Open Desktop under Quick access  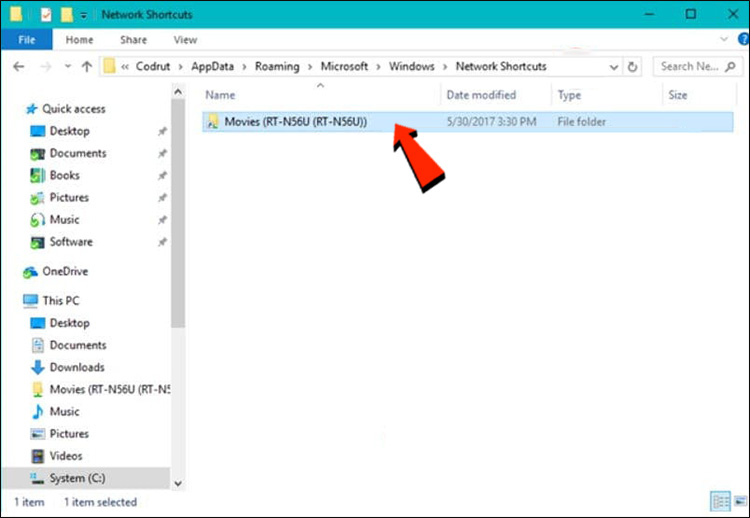coord(69,131)
